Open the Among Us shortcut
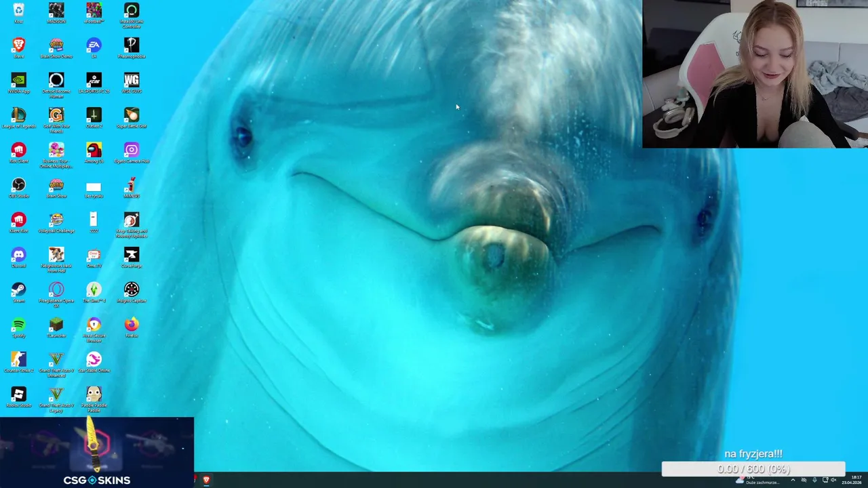Image resolution: width=868 pixels, height=488 pixels. (94, 152)
